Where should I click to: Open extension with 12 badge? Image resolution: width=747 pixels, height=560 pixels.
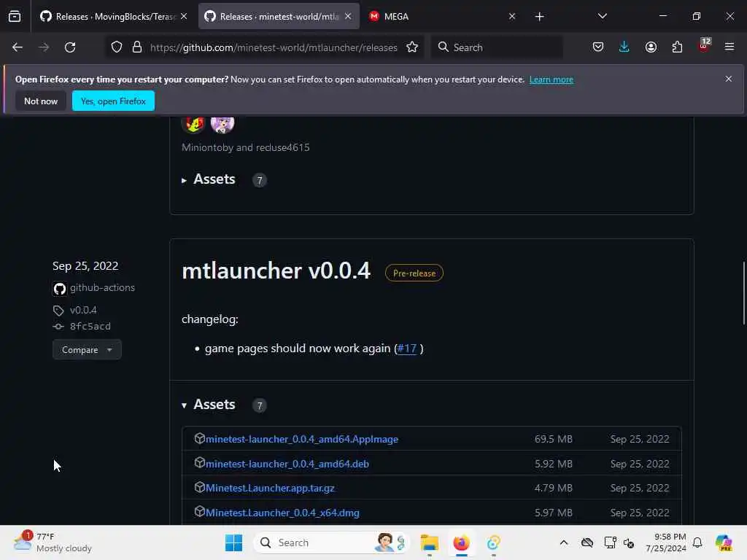pyautogui.click(x=704, y=46)
